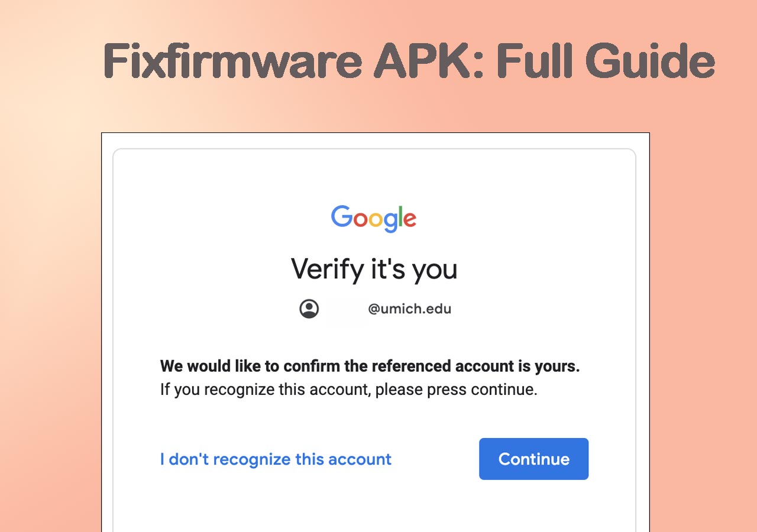The height and width of the screenshot is (532, 757).
Task: Click the red letter e ending Google logo
Action: (410, 219)
